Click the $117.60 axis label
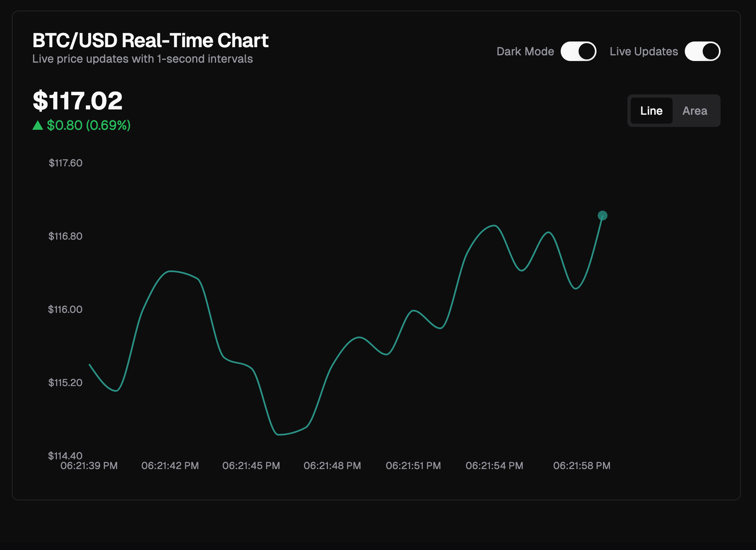This screenshot has width=756, height=550. pyautogui.click(x=66, y=163)
